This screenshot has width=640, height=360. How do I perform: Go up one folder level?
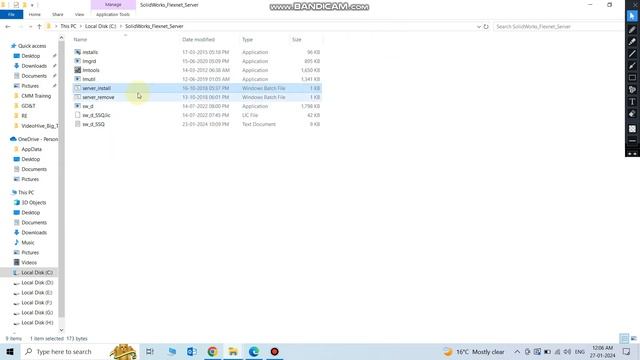[x=39, y=27]
